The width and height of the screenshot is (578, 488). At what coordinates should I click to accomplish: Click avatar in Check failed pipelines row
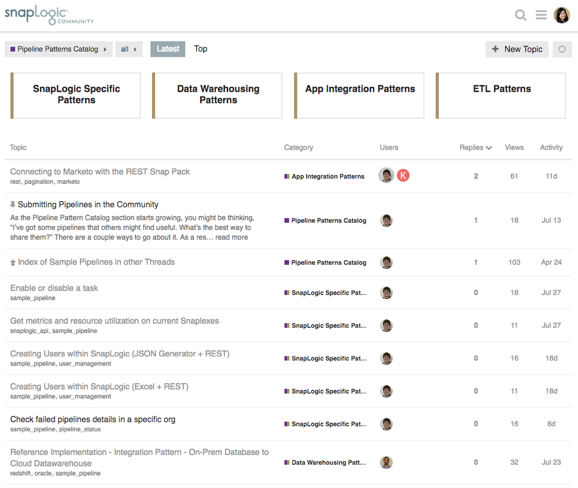point(386,424)
